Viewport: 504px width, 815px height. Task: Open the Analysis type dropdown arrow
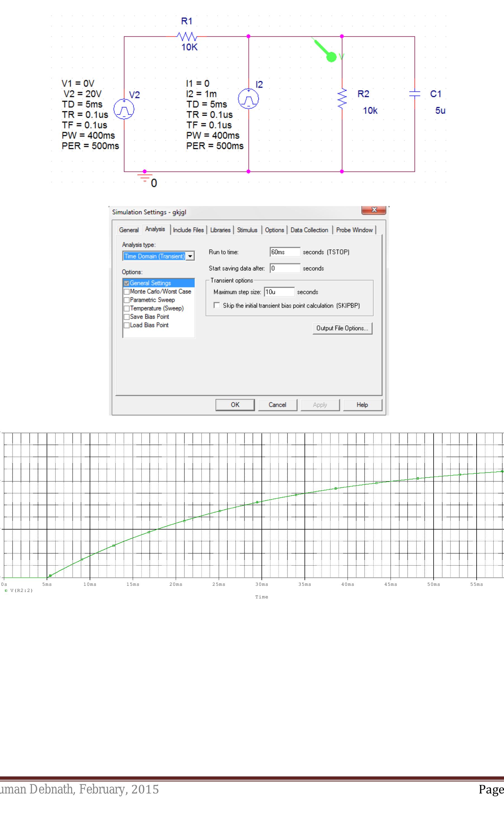(x=190, y=256)
